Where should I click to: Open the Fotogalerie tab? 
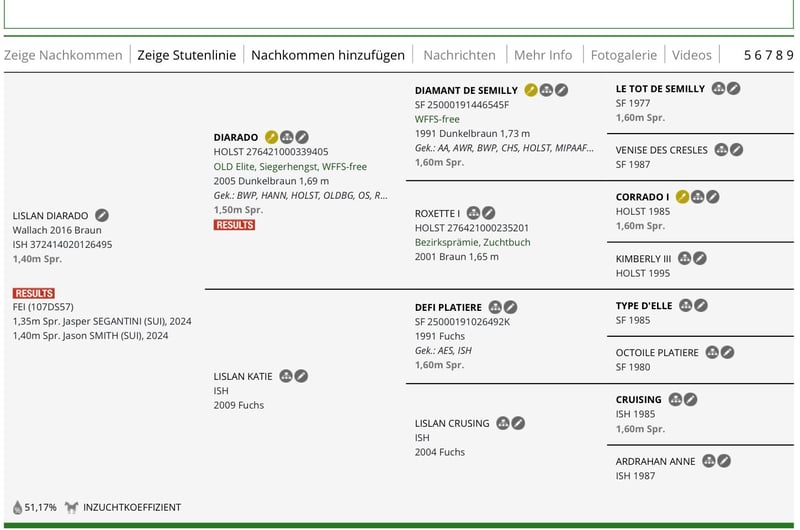click(624, 55)
